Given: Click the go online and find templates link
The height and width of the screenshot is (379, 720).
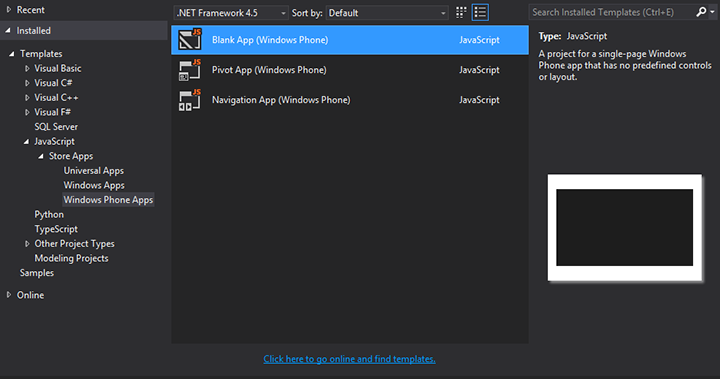Looking at the screenshot, I should pyautogui.click(x=349, y=359).
